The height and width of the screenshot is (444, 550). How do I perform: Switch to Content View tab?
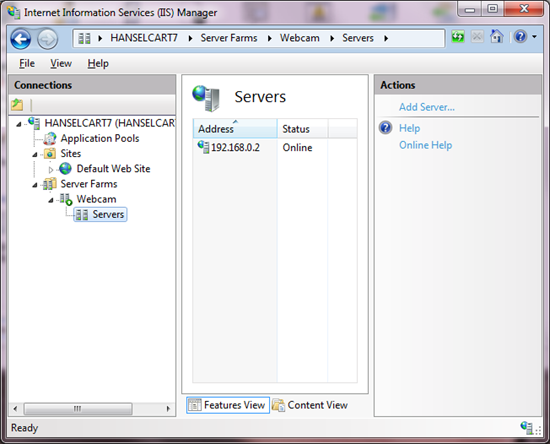coord(310,405)
